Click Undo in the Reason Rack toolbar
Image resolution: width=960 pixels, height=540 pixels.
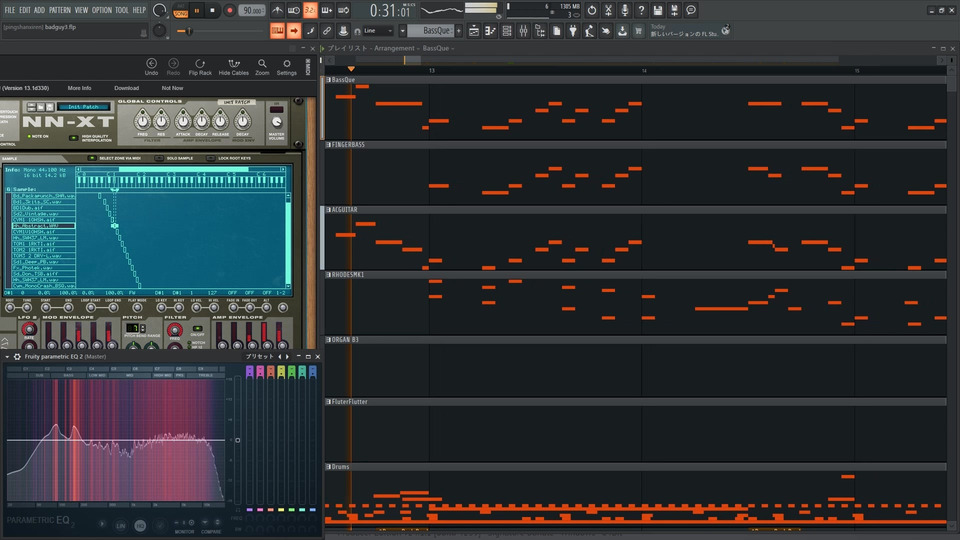coord(151,67)
